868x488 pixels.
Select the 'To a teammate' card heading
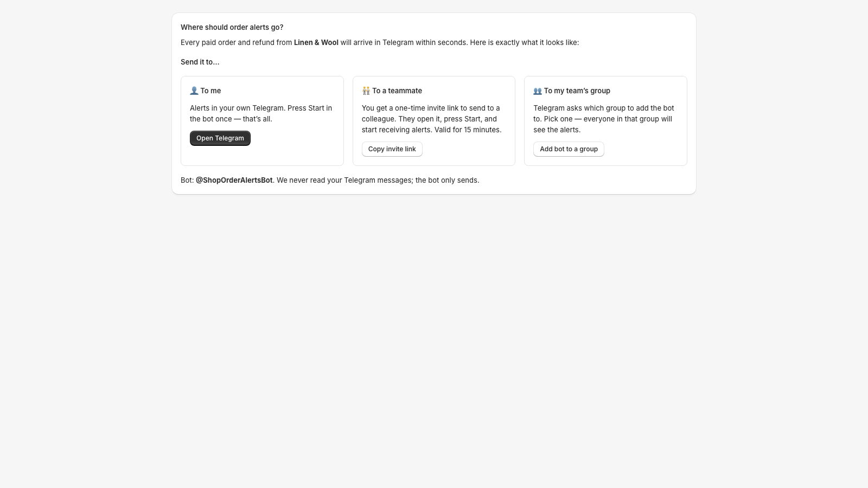[397, 91]
